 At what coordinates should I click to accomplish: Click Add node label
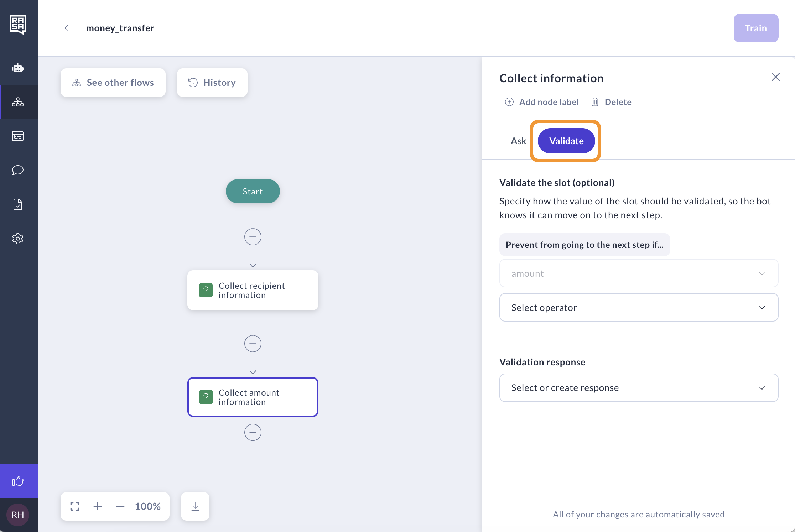tap(542, 102)
